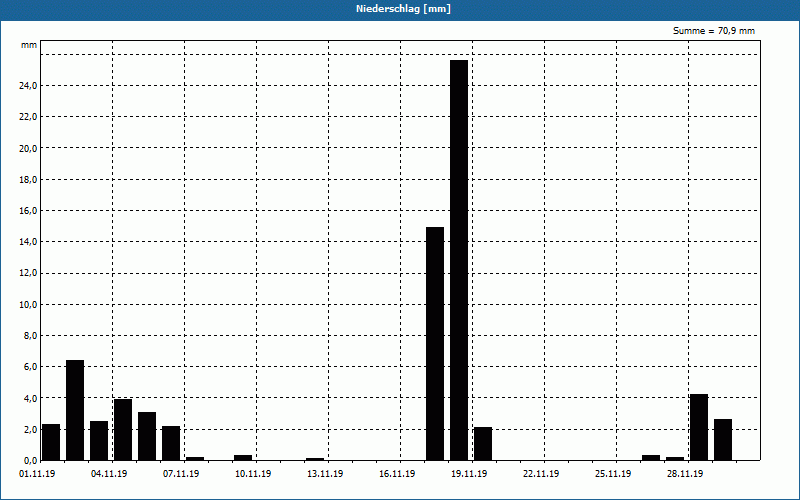This screenshot has height=500, width=800.
Task: Click the 6.4 mm bar for 02.11.19
Action: [x=75, y=410]
